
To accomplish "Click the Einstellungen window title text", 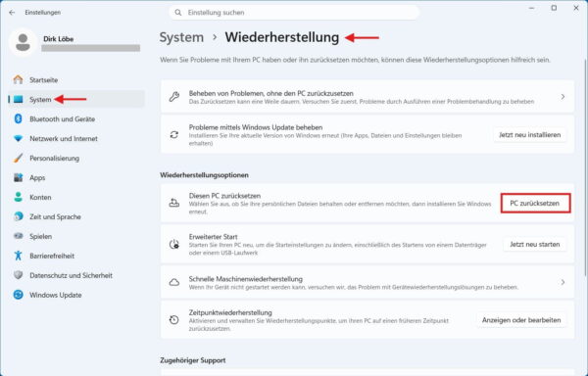I will (x=43, y=13).
